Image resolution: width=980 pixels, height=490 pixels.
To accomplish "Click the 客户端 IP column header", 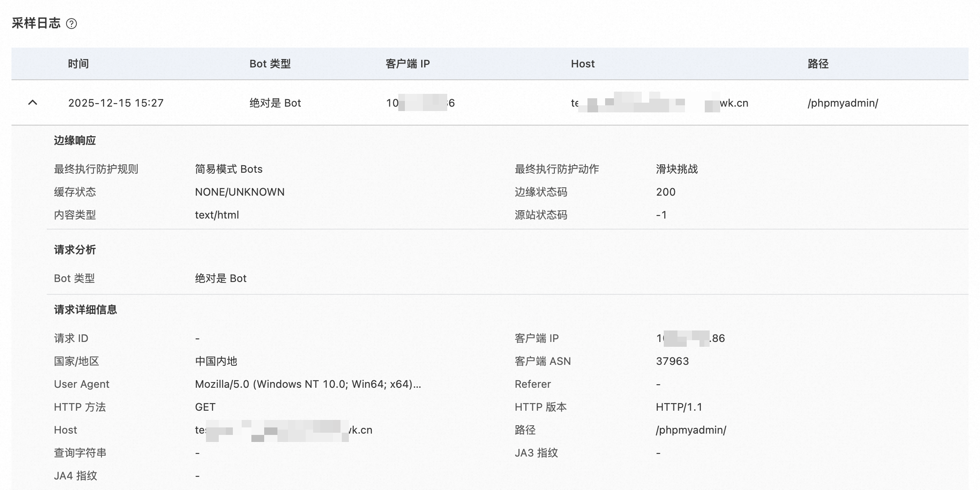I will click(408, 64).
